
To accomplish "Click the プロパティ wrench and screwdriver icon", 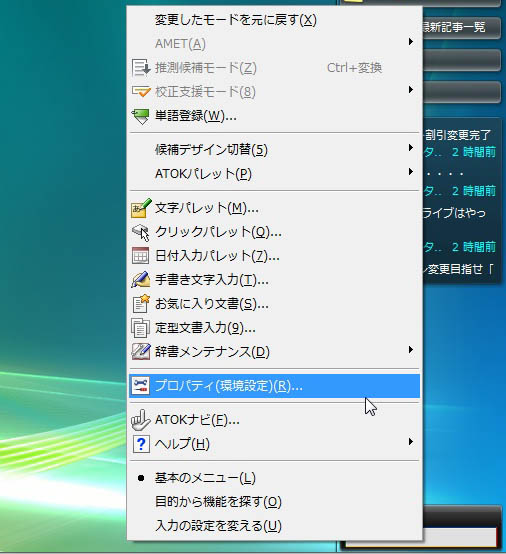I will [140, 386].
